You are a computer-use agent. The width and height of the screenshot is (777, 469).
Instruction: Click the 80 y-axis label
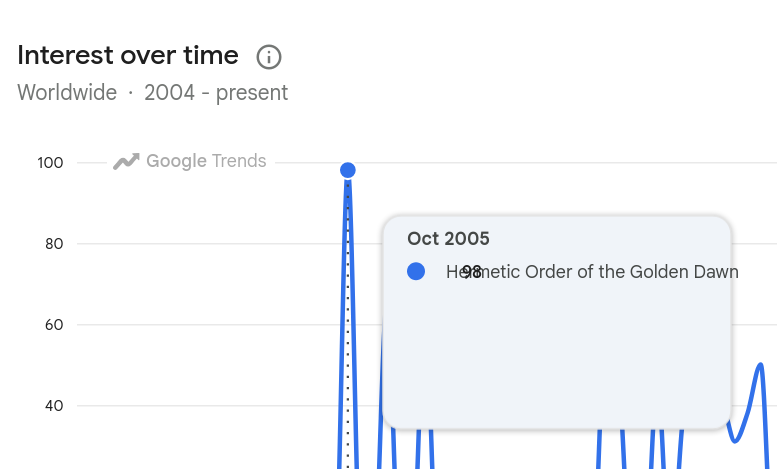point(54,244)
